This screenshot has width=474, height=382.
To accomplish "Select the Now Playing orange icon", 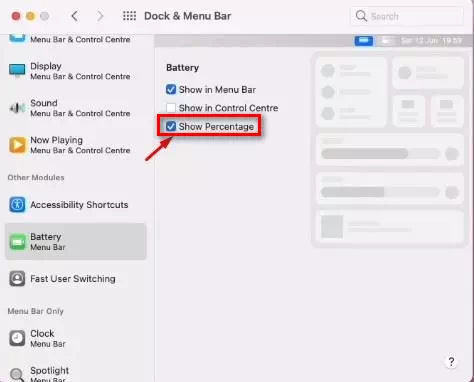I will point(17,145).
